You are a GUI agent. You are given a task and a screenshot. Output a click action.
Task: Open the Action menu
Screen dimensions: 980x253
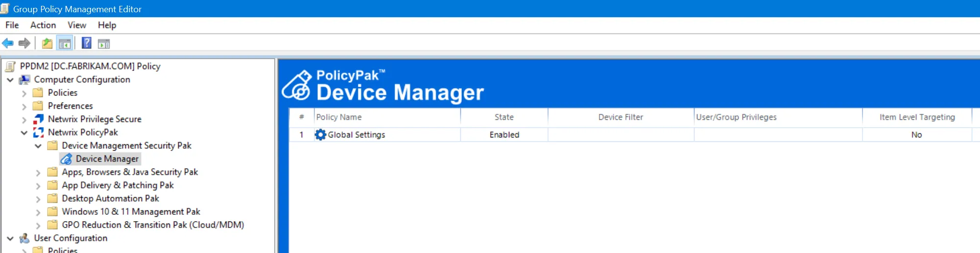coord(43,25)
